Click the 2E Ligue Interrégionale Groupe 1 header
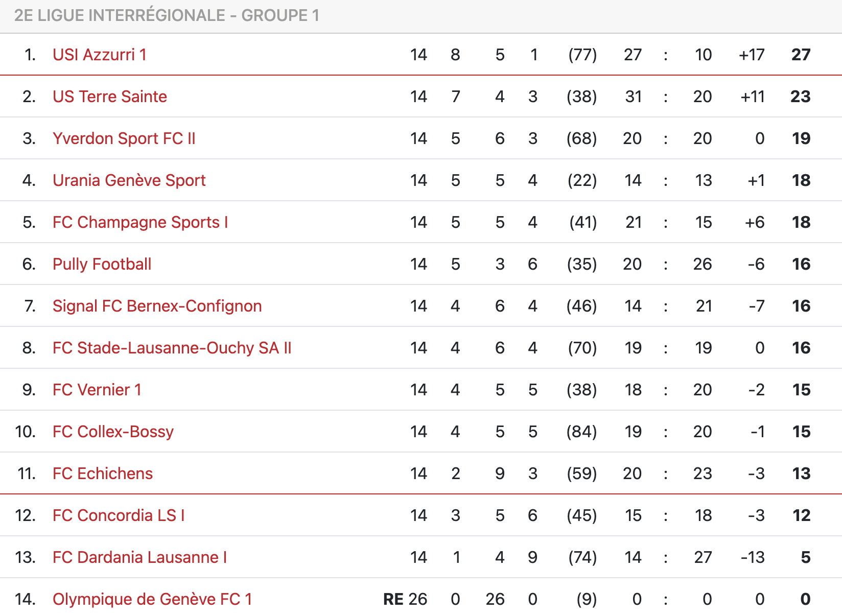Image resolution: width=842 pixels, height=616 pixels. coord(167,15)
